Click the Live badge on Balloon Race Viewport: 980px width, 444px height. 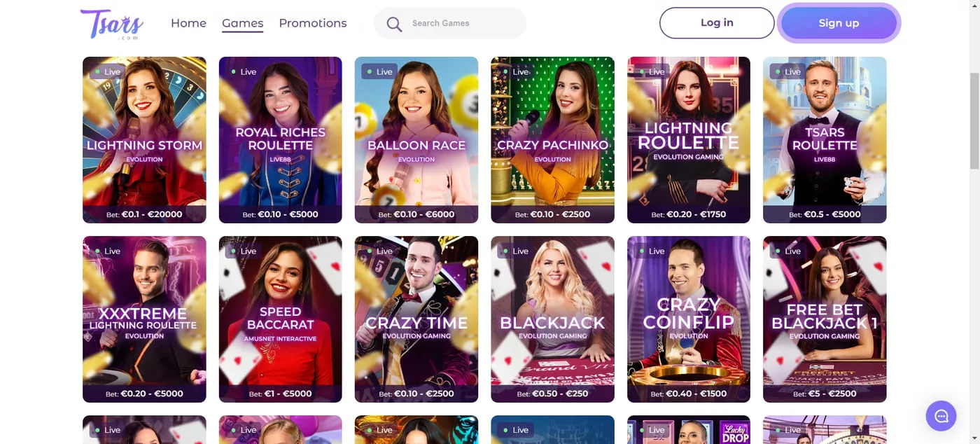tap(379, 71)
